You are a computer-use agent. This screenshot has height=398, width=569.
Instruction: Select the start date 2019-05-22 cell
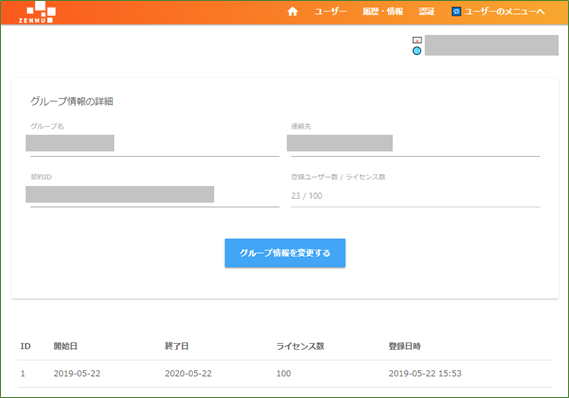coord(77,374)
